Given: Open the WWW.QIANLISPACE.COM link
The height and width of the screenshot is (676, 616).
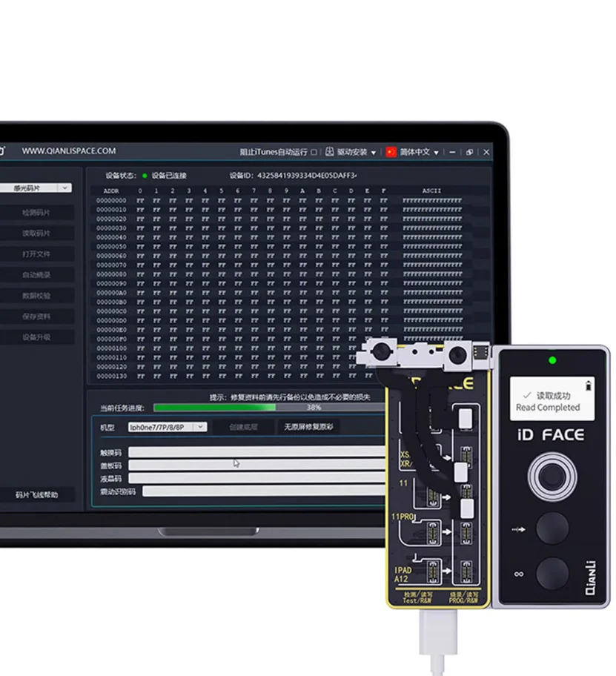Looking at the screenshot, I should (69, 151).
